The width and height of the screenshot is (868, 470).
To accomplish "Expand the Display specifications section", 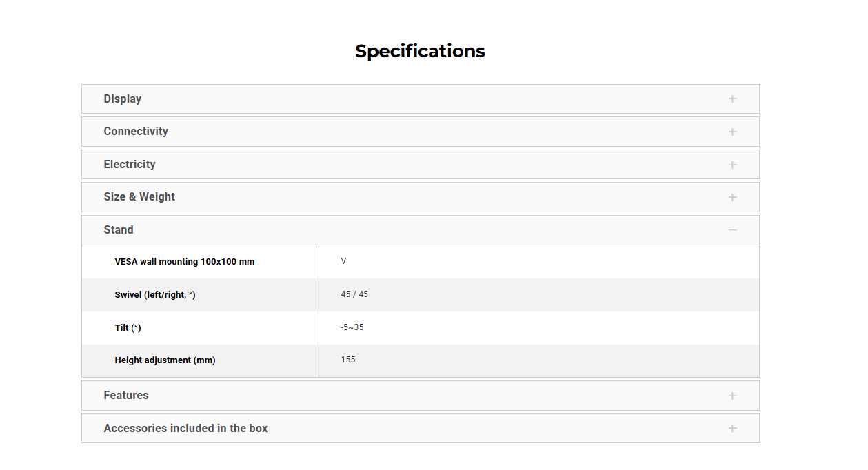I will [x=123, y=99].
